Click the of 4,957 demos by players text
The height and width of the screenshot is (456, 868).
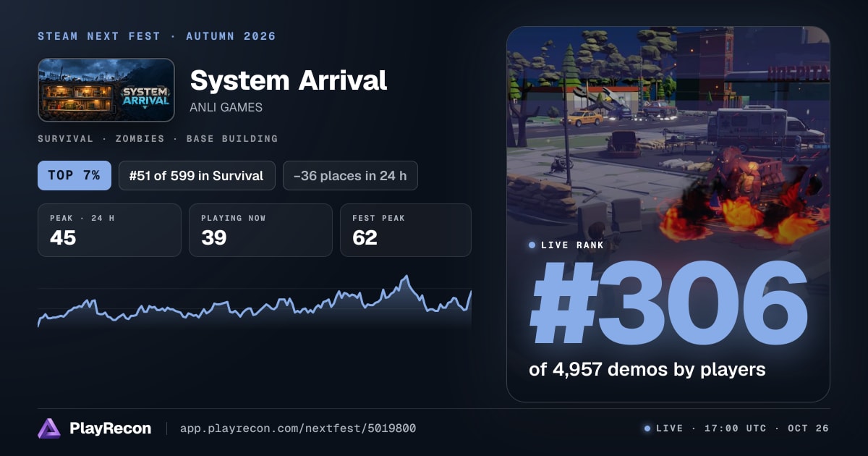click(647, 369)
